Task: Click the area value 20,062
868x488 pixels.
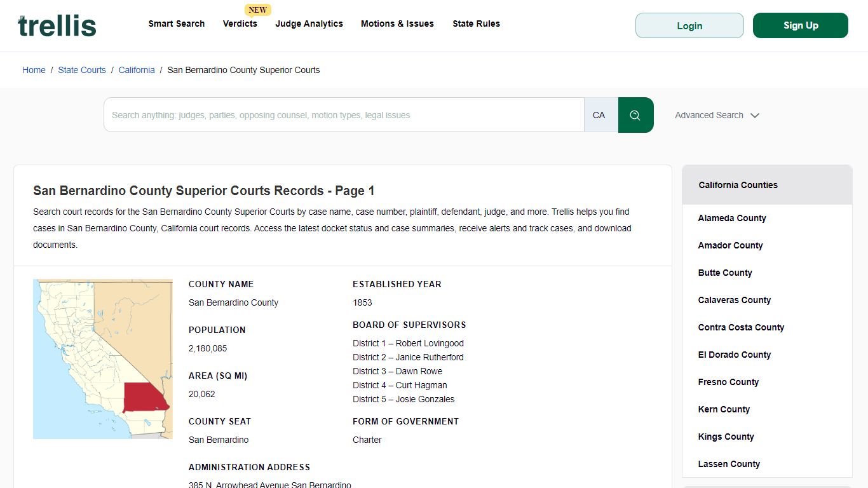Action: 202,394
